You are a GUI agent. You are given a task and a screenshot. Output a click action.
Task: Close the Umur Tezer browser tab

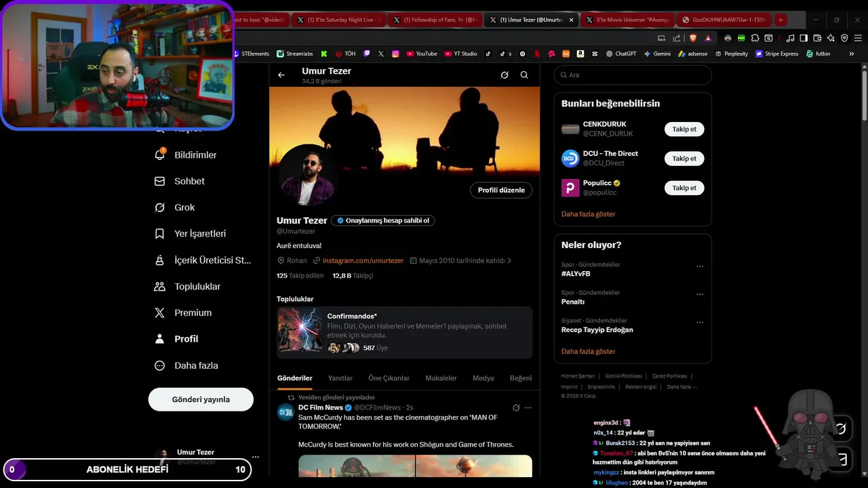click(x=571, y=20)
